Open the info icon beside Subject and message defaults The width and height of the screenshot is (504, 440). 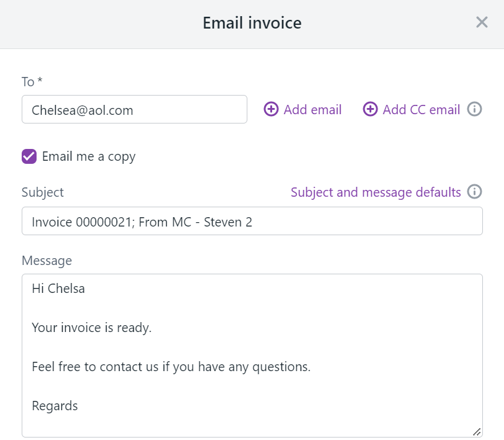(x=474, y=192)
